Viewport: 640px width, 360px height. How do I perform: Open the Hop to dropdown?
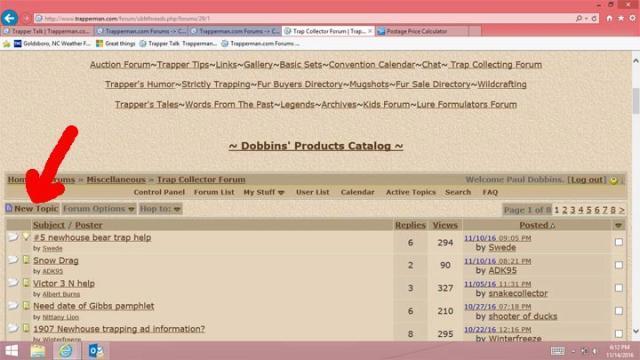tap(160, 209)
